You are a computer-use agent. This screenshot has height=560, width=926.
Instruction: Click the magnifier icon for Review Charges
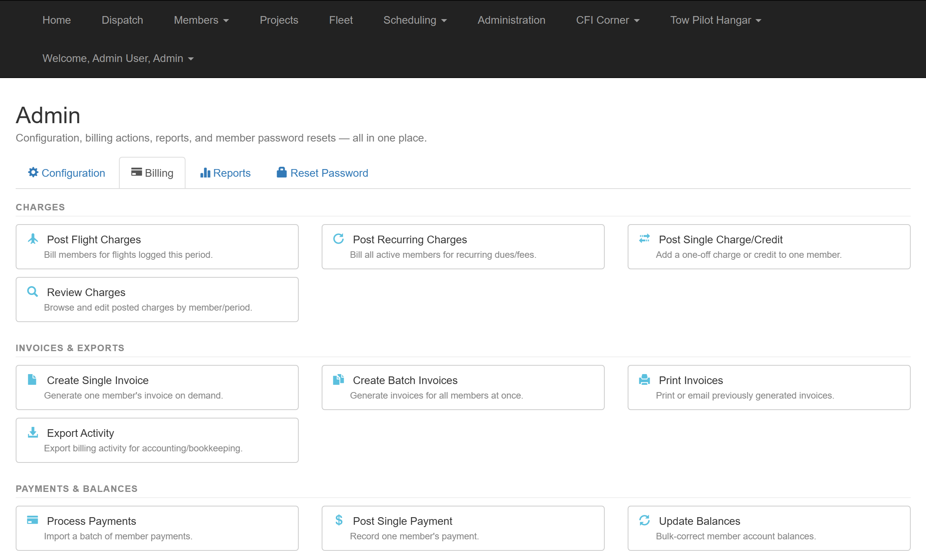pos(33,291)
